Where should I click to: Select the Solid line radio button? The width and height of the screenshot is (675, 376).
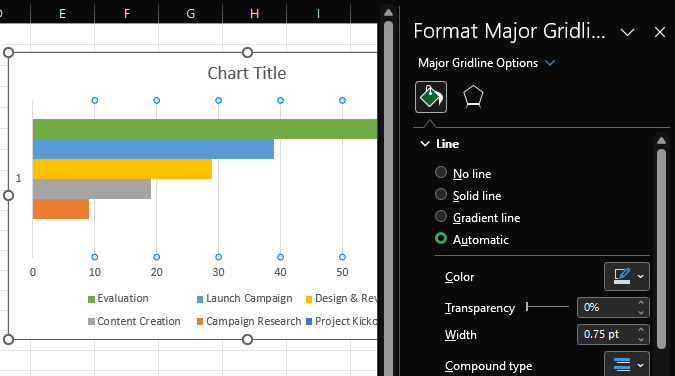point(441,194)
